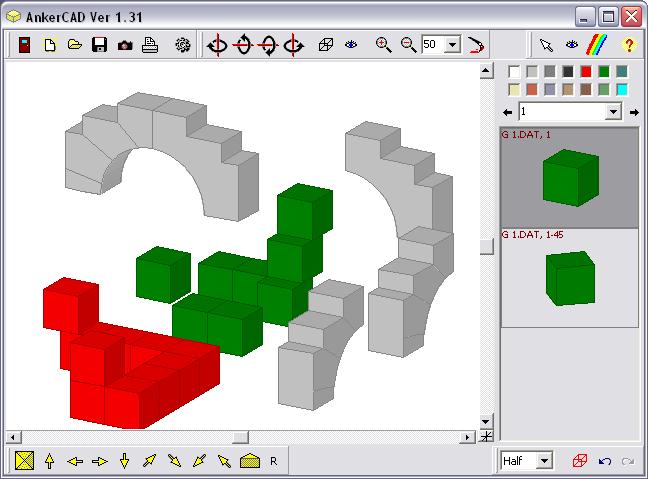Pick the medium gray color swatch
648x479 pixels.
tap(550, 72)
